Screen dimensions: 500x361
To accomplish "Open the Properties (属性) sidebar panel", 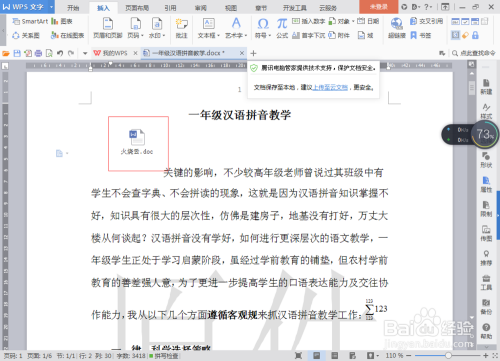I will coord(486,185).
